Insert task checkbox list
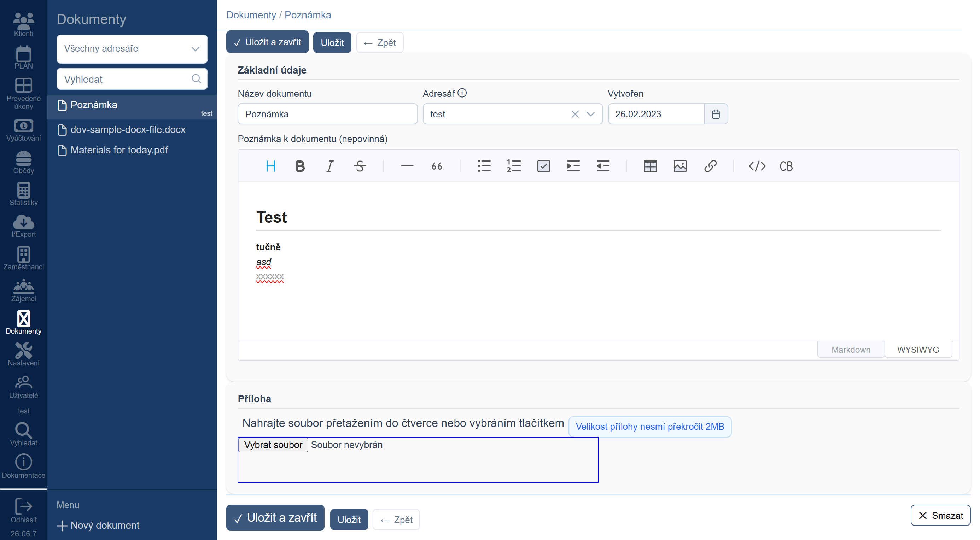Screen dimensions: 980x540 point(544,166)
